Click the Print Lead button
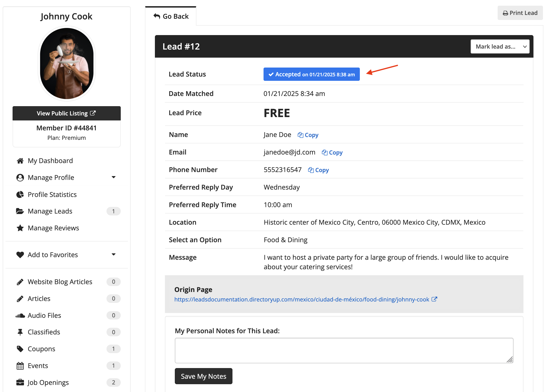 (520, 13)
